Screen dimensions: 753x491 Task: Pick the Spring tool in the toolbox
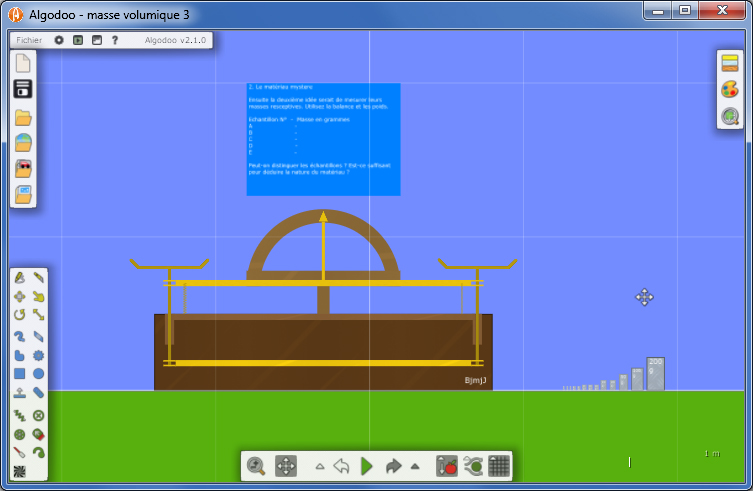(19, 414)
